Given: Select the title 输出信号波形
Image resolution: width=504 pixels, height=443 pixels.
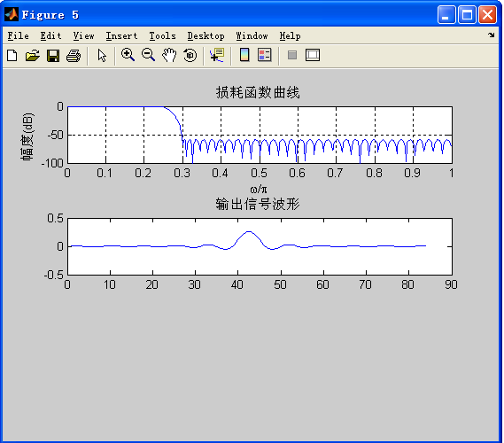Looking at the screenshot, I should 258,204.
